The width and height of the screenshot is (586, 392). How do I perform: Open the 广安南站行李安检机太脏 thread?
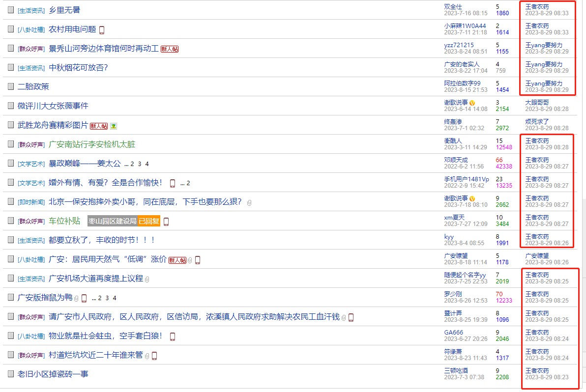point(92,144)
